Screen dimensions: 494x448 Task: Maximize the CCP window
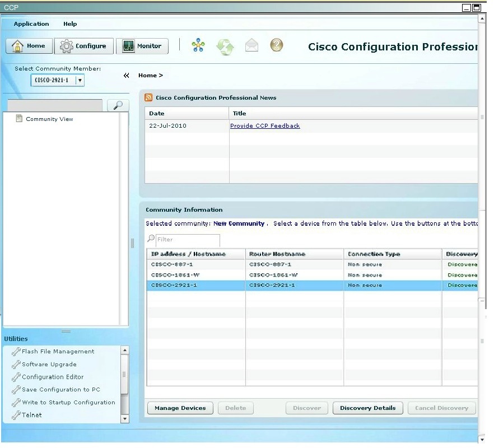tap(477, 8)
